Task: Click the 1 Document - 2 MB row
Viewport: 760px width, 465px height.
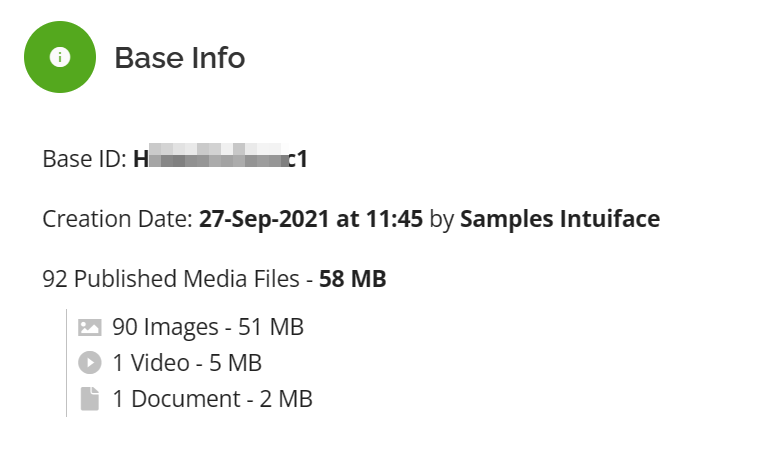Action: [x=195, y=399]
